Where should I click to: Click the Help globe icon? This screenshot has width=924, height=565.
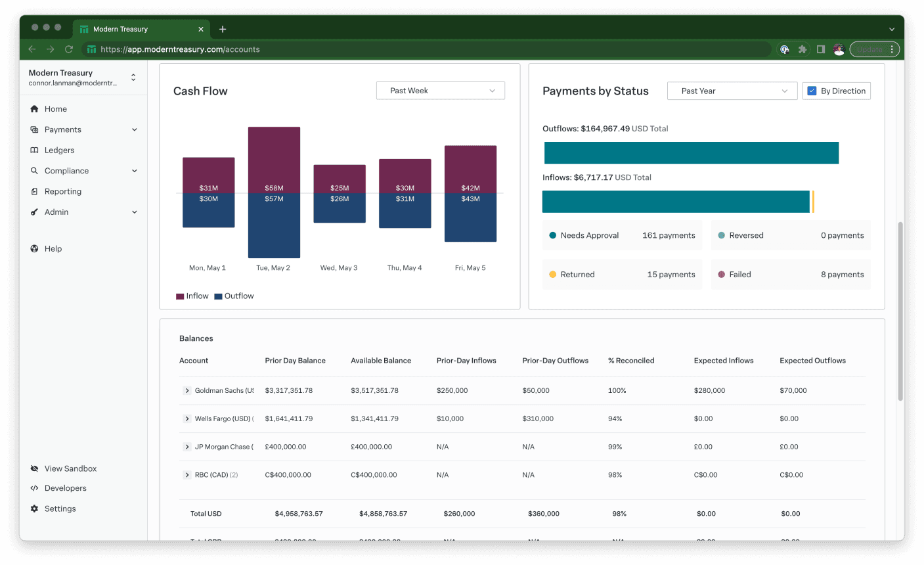tap(34, 249)
